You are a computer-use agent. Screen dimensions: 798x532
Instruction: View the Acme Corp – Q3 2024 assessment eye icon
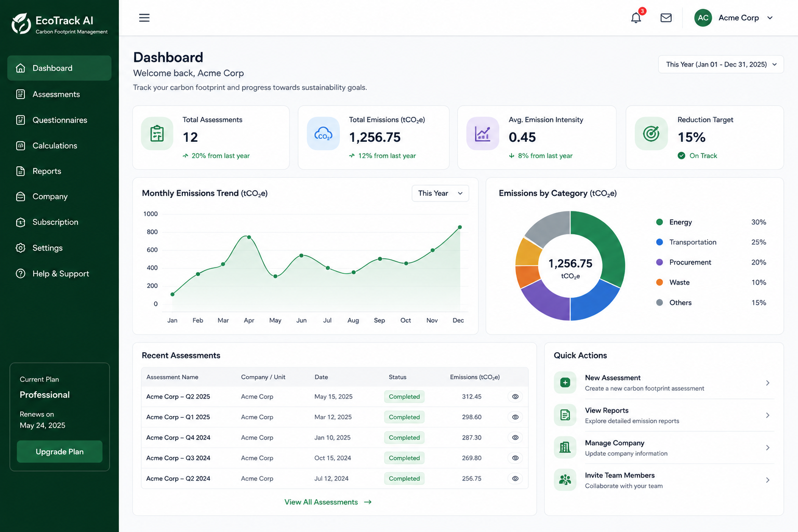(x=515, y=458)
